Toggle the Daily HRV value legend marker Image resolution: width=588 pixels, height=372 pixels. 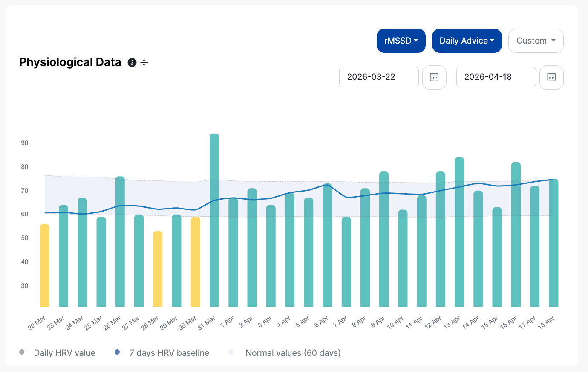tap(22, 352)
